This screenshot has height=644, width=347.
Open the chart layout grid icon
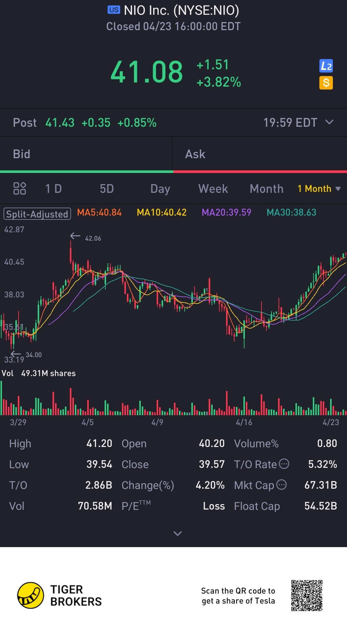coord(20,188)
